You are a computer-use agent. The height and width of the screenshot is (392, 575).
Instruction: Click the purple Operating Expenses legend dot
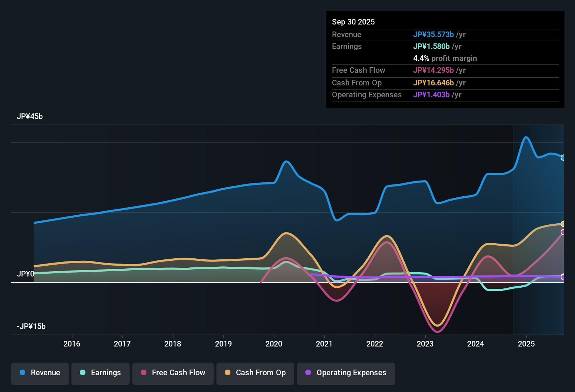pyautogui.click(x=307, y=373)
